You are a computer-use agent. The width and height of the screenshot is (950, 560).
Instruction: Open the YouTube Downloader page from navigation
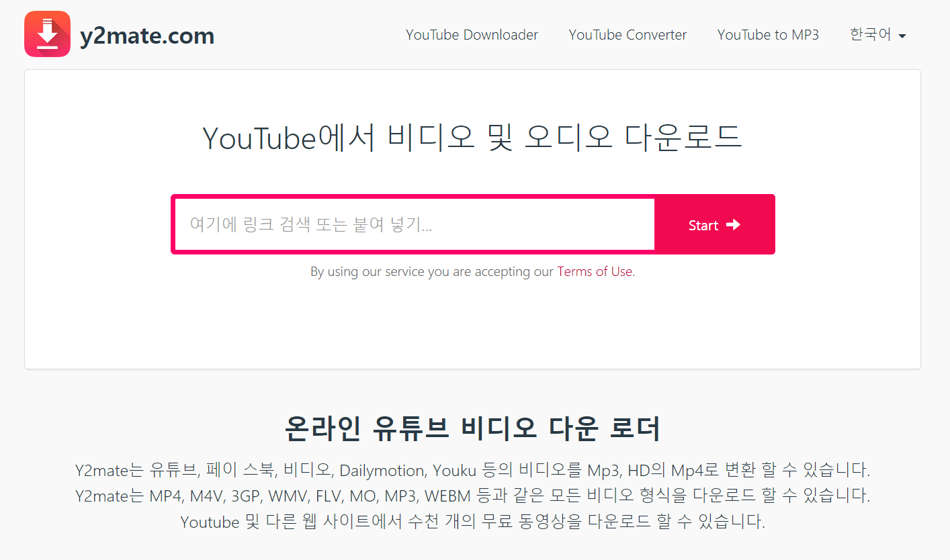click(472, 34)
